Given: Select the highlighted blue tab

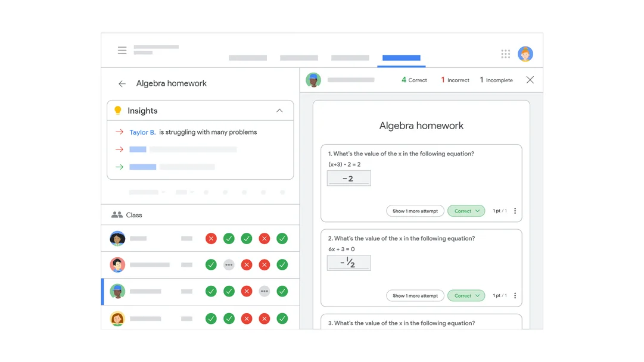Looking at the screenshot, I should (x=401, y=58).
